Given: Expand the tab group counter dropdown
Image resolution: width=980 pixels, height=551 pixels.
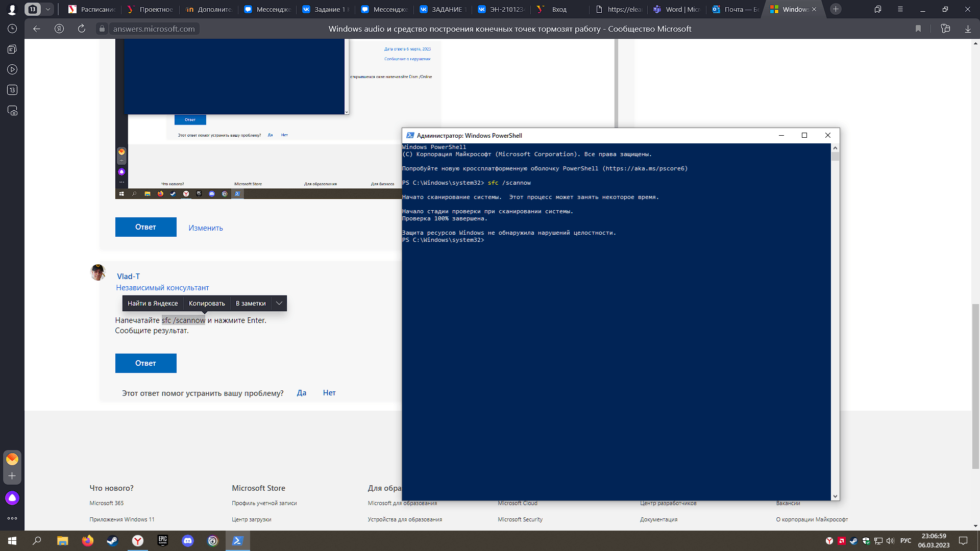Looking at the screenshot, I should tap(48, 9).
